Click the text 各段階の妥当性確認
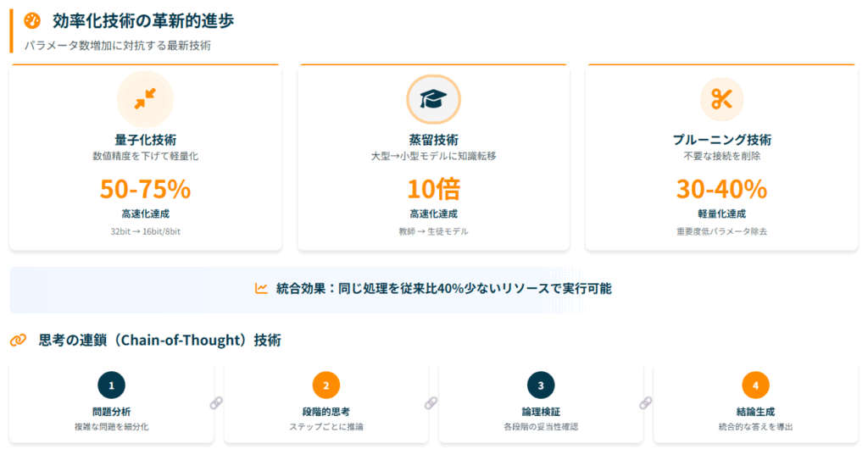 [541, 427]
